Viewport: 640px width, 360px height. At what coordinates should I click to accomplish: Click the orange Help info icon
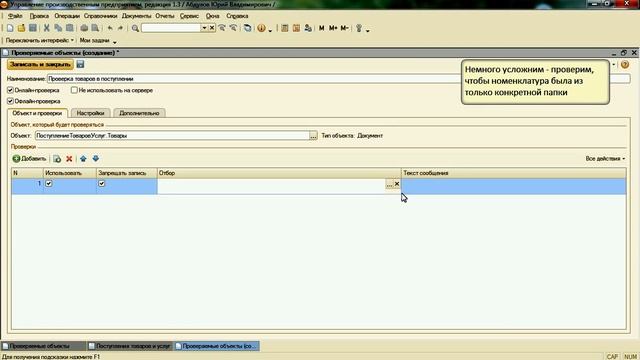point(261,28)
